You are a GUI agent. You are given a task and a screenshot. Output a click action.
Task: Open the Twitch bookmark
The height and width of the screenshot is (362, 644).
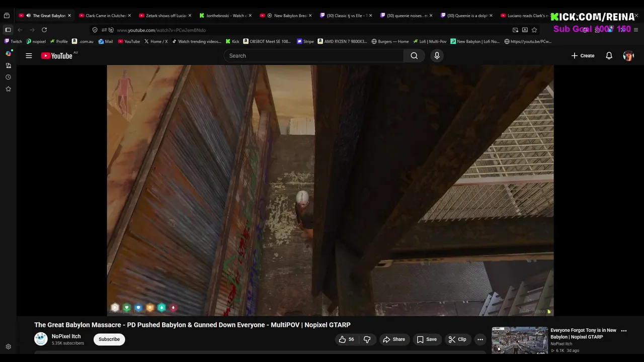point(13,42)
